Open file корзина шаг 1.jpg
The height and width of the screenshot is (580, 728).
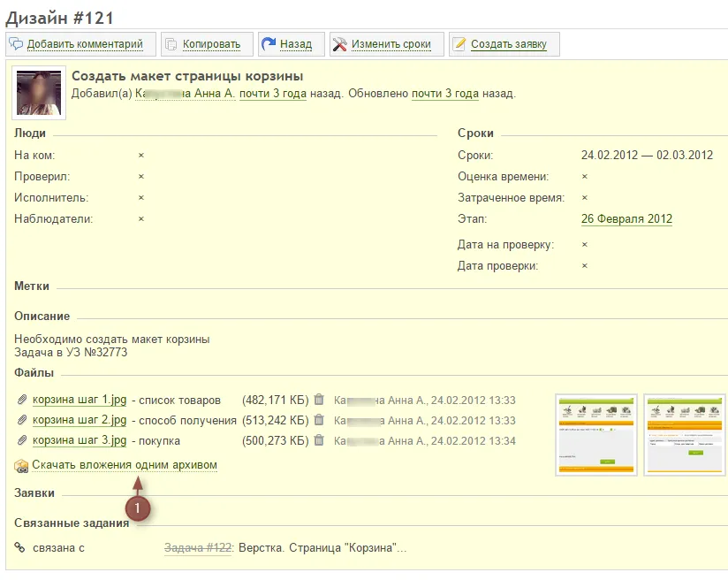[80, 400]
